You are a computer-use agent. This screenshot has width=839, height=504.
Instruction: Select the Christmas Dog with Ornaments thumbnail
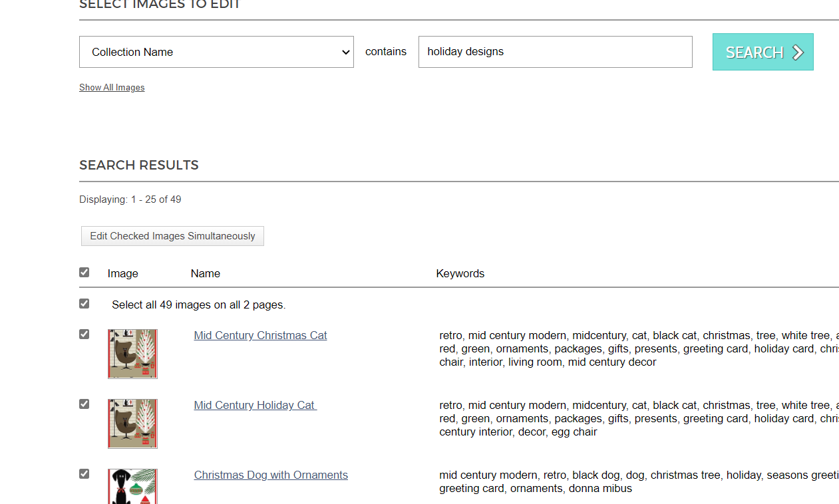[132, 486]
